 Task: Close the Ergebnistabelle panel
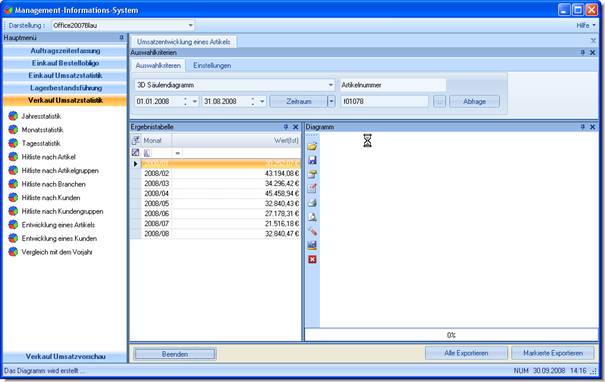[x=296, y=127]
